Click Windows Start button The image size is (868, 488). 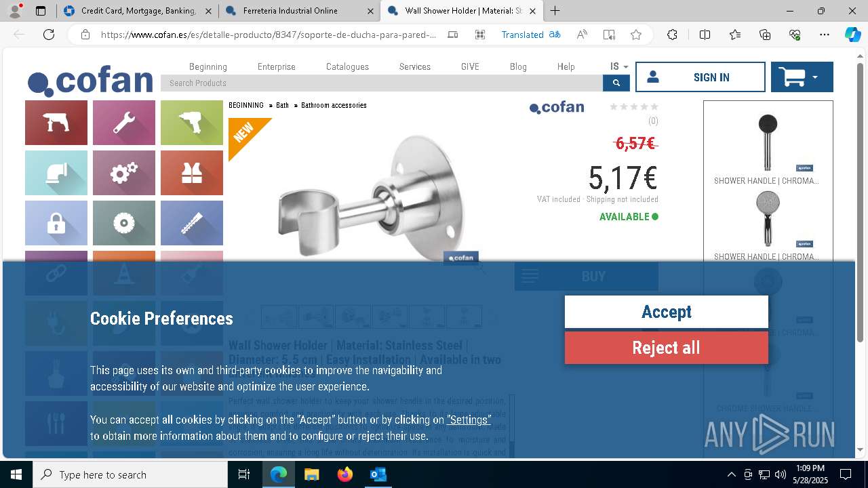click(16, 474)
